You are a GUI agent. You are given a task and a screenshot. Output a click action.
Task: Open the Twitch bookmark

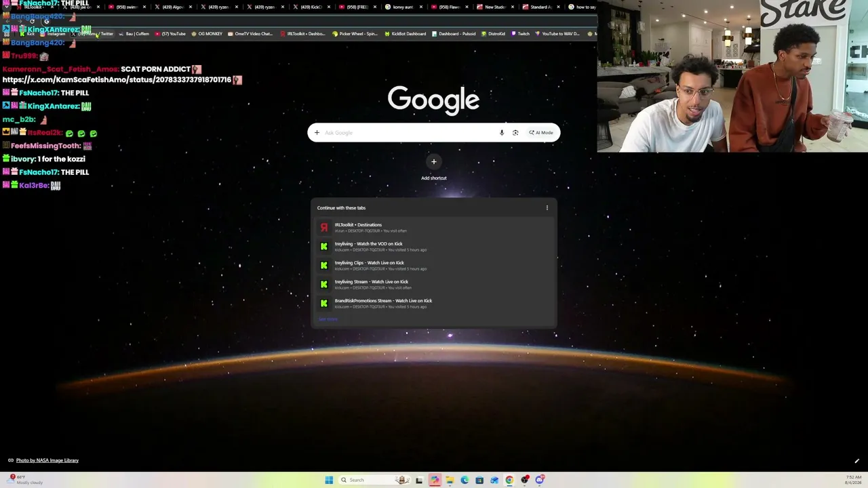click(520, 34)
